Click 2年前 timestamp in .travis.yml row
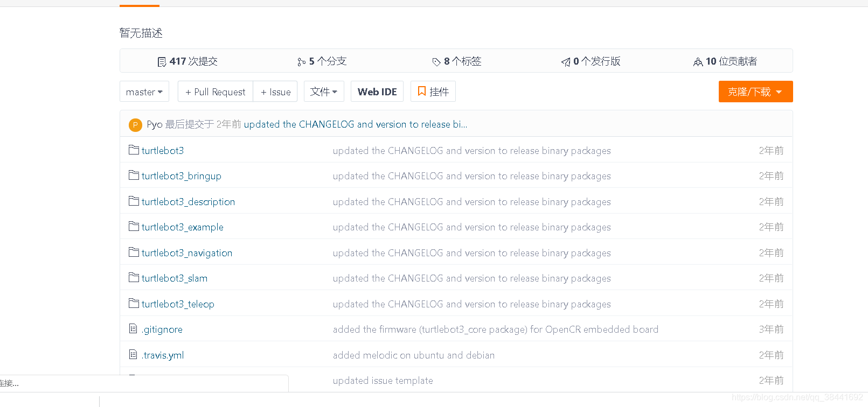 pyautogui.click(x=772, y=355)
